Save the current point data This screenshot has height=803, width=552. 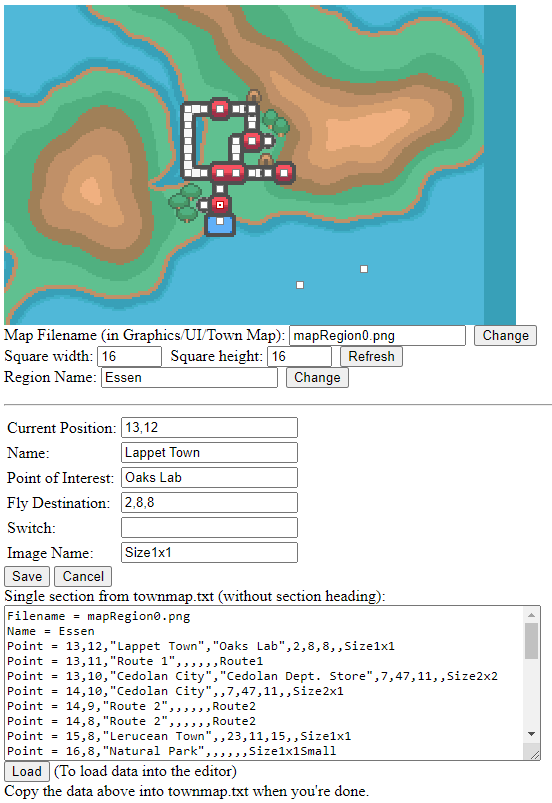[27, 576]
